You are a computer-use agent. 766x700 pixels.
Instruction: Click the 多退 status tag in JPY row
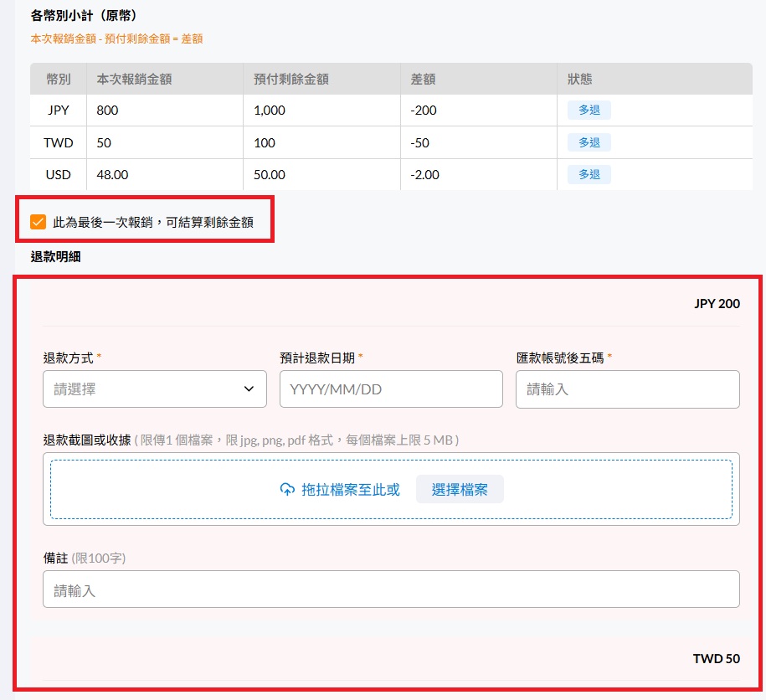(x=589, y=110)
